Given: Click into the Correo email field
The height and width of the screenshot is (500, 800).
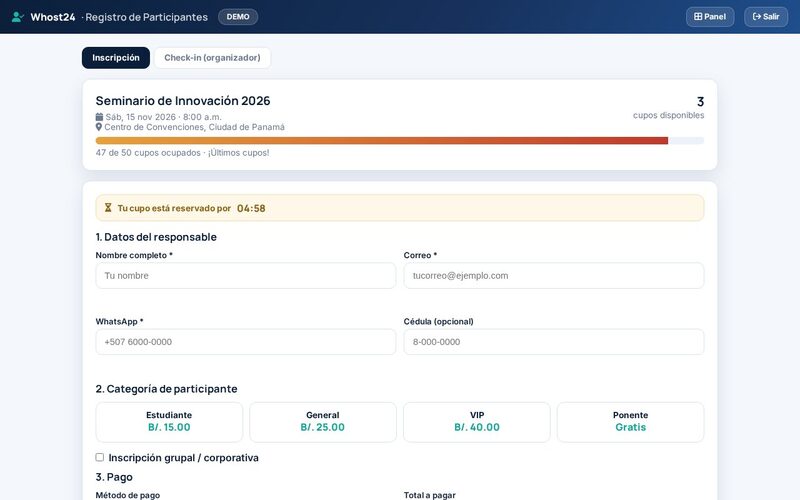Looking at the screenshot, I should coord(554,276).
